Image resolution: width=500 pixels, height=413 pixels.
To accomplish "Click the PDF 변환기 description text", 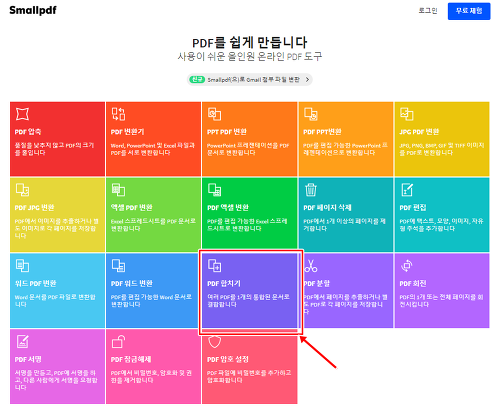I will [153, 149].
